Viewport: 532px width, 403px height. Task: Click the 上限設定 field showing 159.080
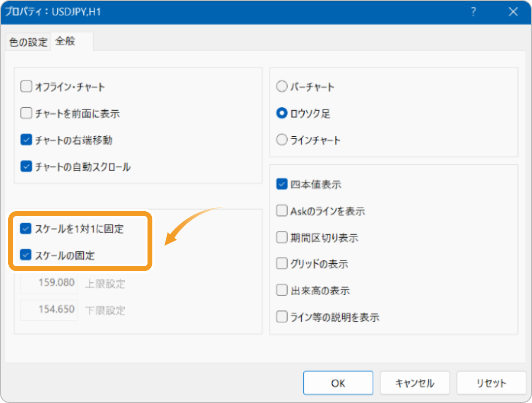pos(49,283)
